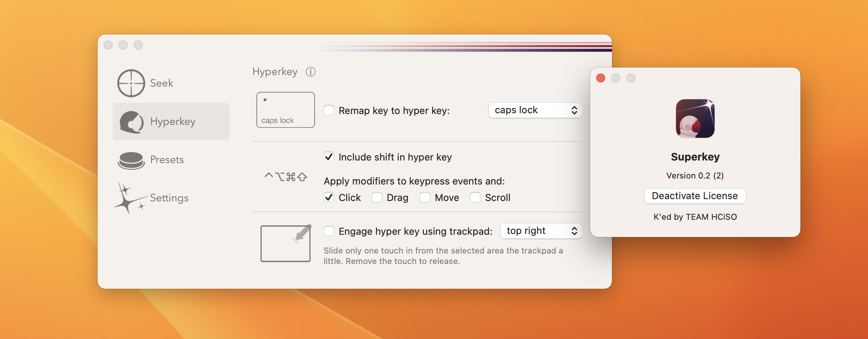
Task: Enable Engage hyper key using trackpad
Action: (329, 231)
